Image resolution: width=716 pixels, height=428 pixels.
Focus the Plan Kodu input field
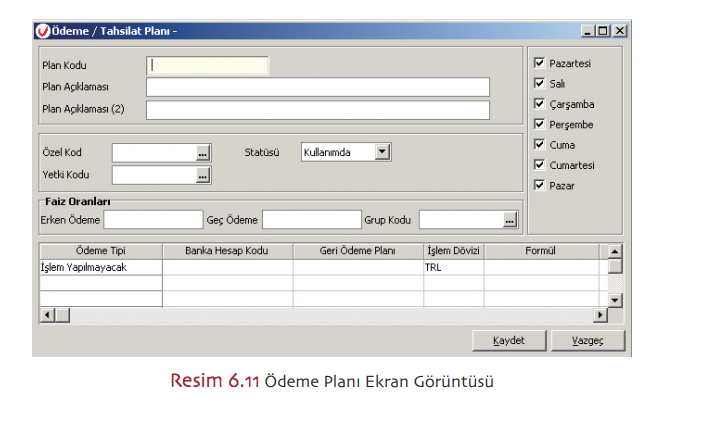(x=208, y=65)
